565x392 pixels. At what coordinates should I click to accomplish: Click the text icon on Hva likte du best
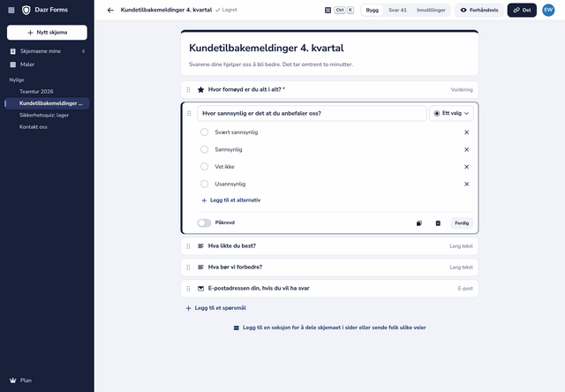200,246
